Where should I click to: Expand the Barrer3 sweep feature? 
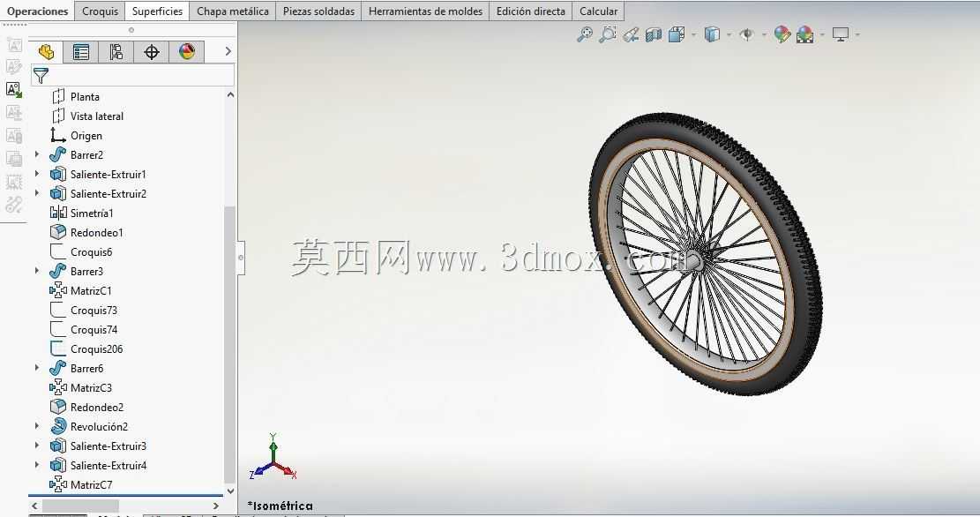click(x=37, y=271)
